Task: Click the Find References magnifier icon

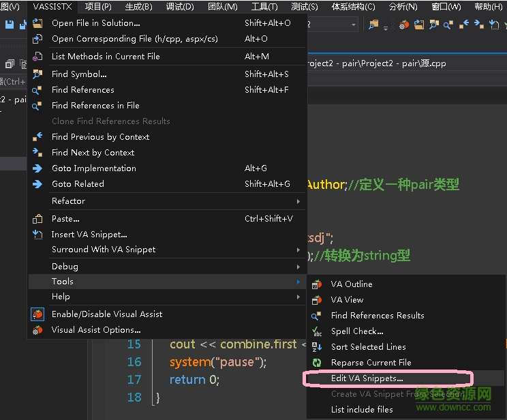Action: click(x=37, y=90)
